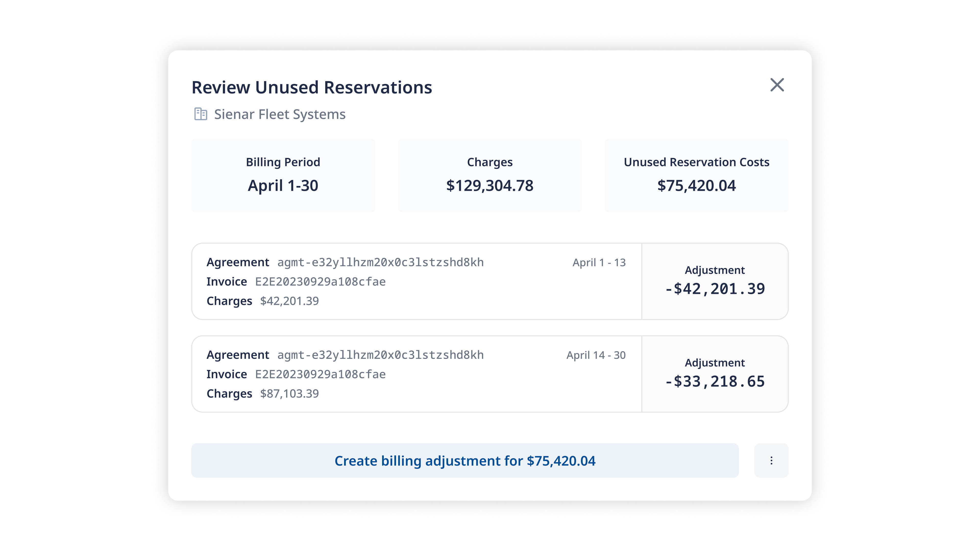Click the agreement ID in April 1 - 13 row
Viewport: 980px width, 551px height.
coord(381,262)
